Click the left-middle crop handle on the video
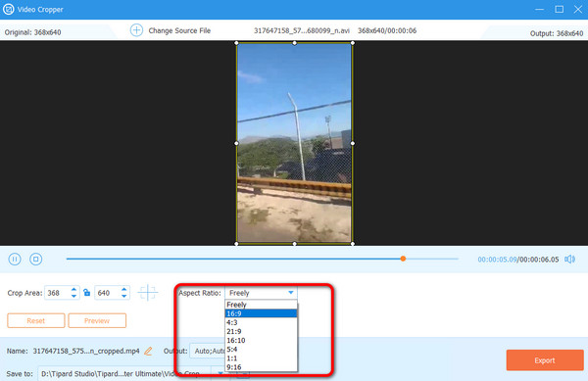Image resolution: width=588 pixels, height=381 pixels. (236, 143)
